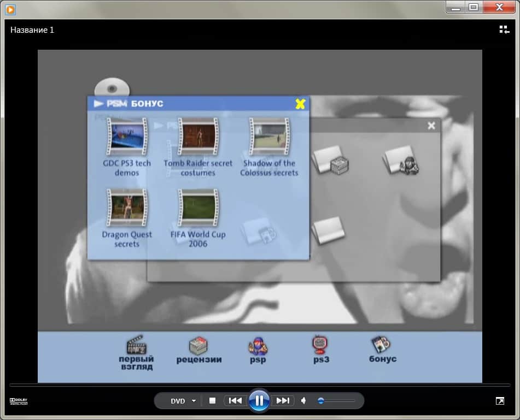Click the folder with cube icon in gray panel
The height and width of the screenshot is (420, 520).
[x=331, y=160]
